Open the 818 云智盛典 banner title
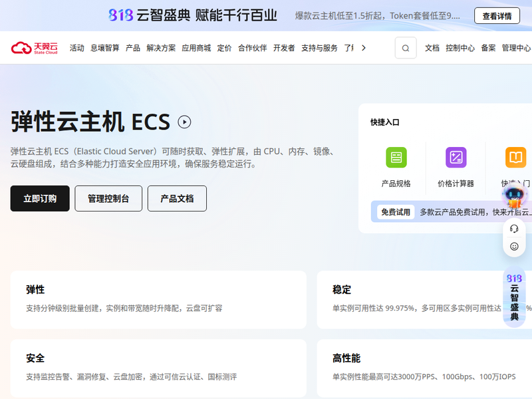 pyautogui.click(x=193, y=15)
